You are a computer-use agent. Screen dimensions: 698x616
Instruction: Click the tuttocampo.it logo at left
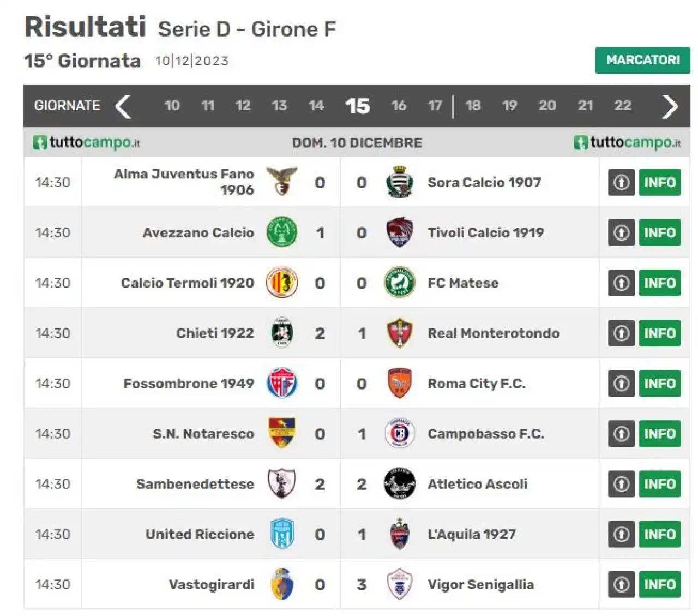point(87,143)
